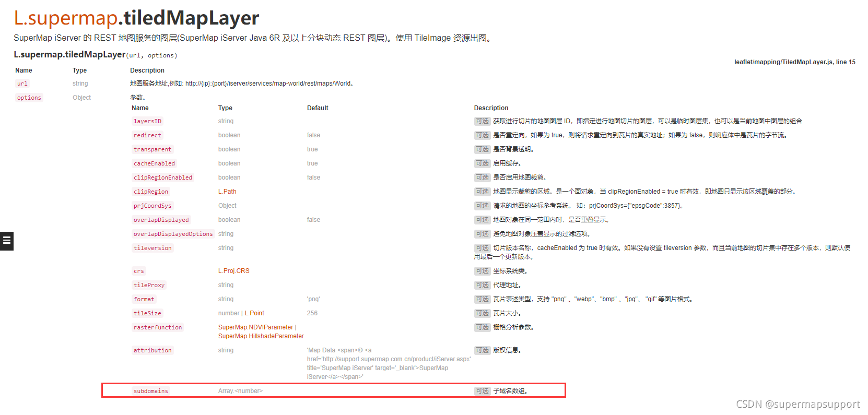The height and width of the screenshot is (415, 868).
Task: Click the 可选 badge in the crs row
Action: pyautogui.click(x=482, y=271)
